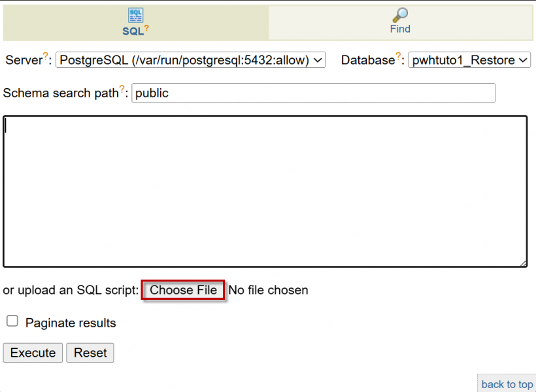Open the Server dropdown list
This screenshot has height=392, width=536.
(190, 60)
